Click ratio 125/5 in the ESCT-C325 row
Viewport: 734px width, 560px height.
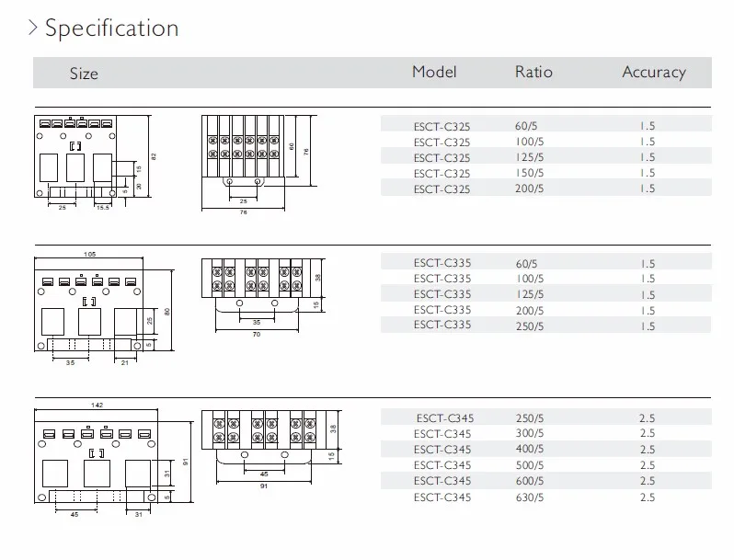(530, 157)
